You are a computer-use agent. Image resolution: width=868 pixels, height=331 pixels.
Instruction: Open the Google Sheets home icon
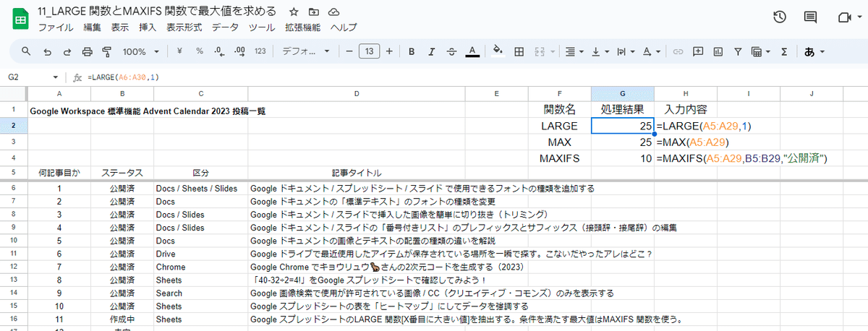[19, 18]
